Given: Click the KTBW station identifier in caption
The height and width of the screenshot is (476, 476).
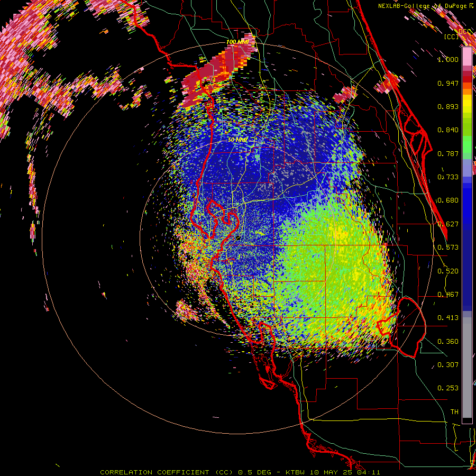Looking at the screenshot, I should (x=296, y=472).
